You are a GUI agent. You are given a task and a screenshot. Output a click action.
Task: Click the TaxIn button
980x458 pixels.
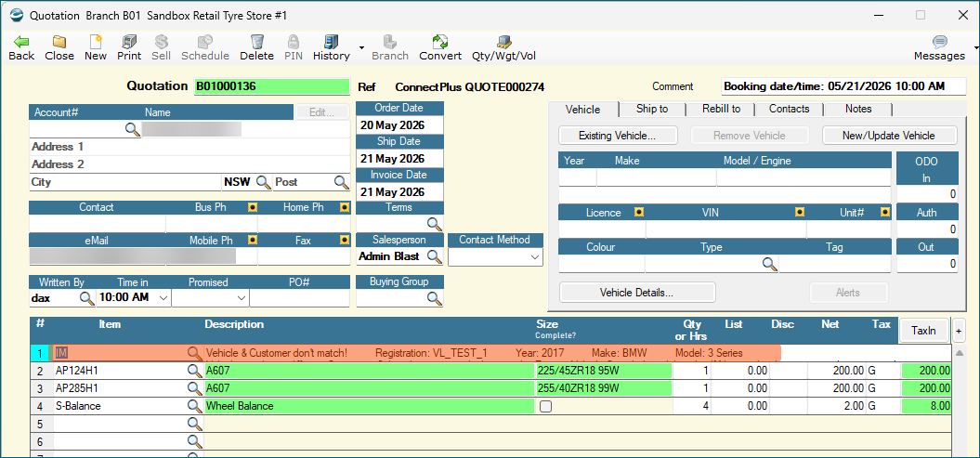tap(923, 331)
